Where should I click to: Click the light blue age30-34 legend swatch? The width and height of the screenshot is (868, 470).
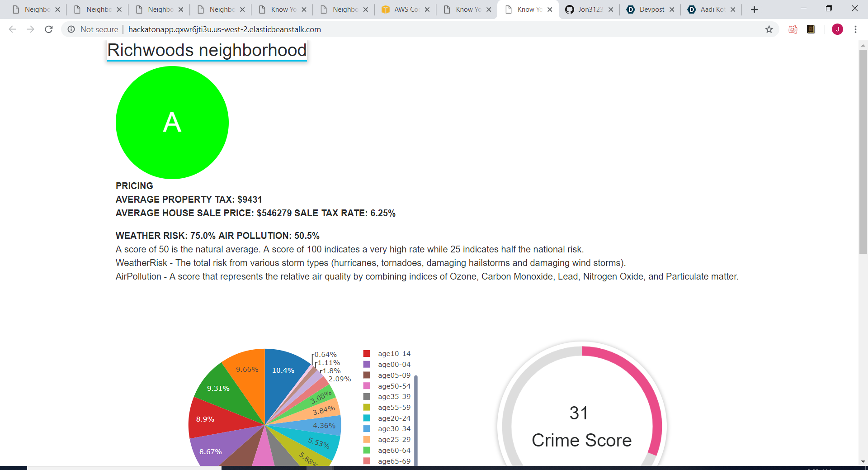pos(367,429)
